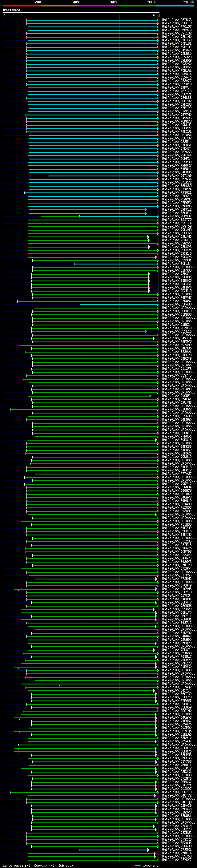
Task: Click hit UniRef100_Q4RTQ9
Action: click(x=176, y=802)
